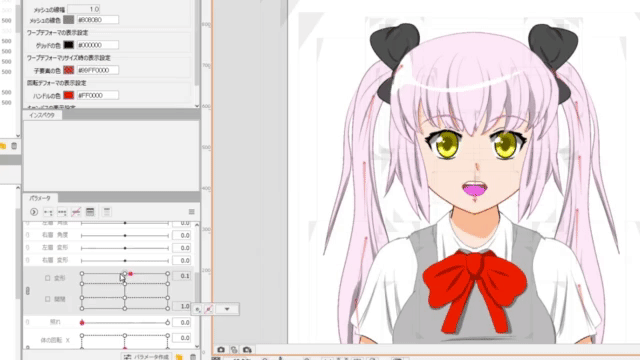Image resolution: width=640 pixels, height=360 pixels.
Task: Click the settings panel scrollbar down arrow
Action: pos(197,106)
